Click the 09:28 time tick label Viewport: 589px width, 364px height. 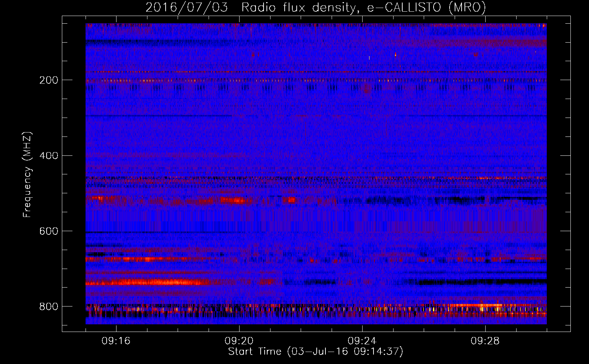pyautogui.click(x=485, y=341)
